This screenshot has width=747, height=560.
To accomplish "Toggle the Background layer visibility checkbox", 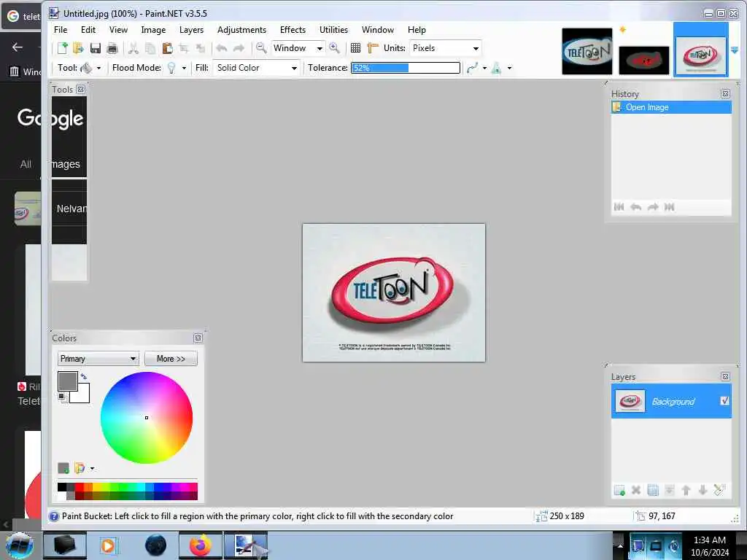I will pos(724,401).
